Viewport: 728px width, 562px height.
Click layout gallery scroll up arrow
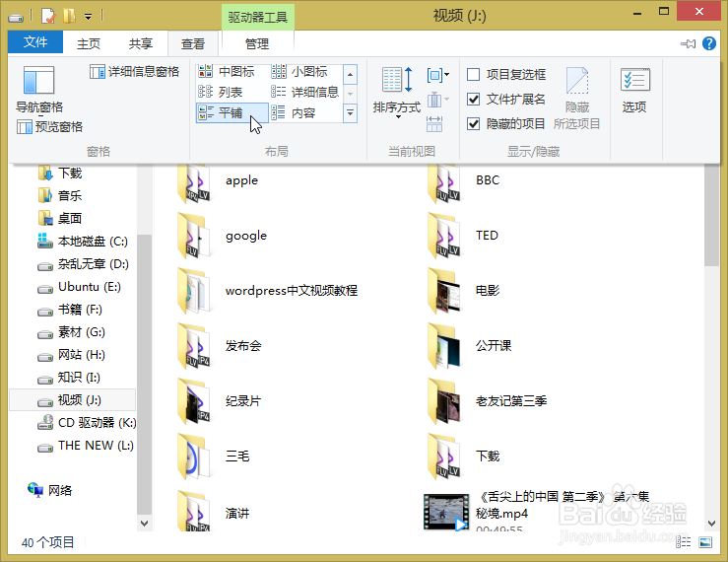(x=350, y=74)
